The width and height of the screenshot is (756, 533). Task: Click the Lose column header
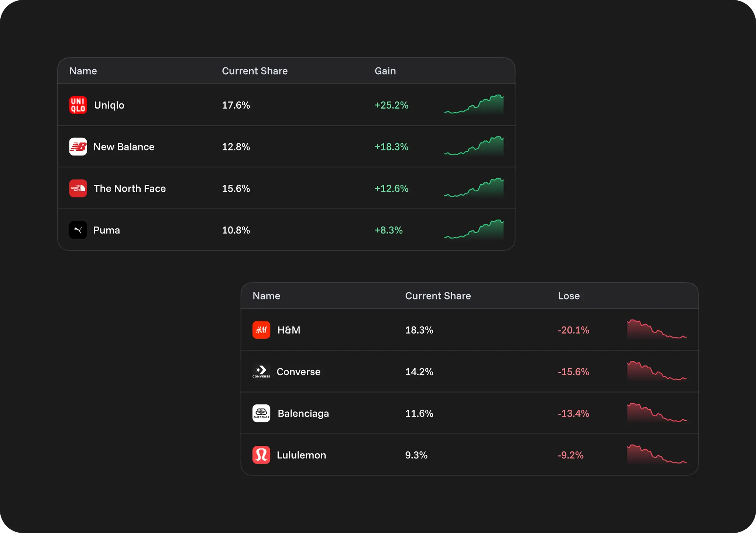pos(568,295)
